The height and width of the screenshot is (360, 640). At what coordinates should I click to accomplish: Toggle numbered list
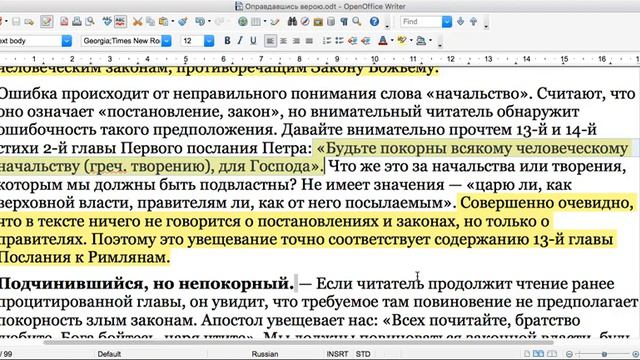pos(327,41)
